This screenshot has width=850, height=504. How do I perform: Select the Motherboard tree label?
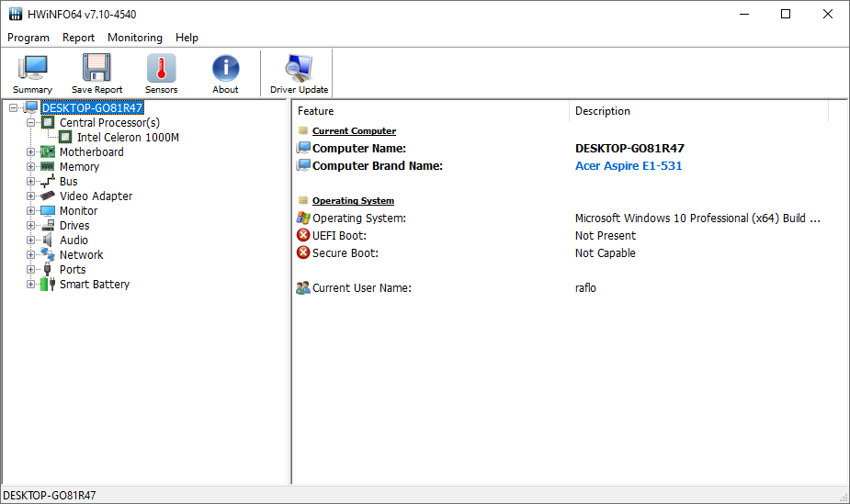point(92,152)
